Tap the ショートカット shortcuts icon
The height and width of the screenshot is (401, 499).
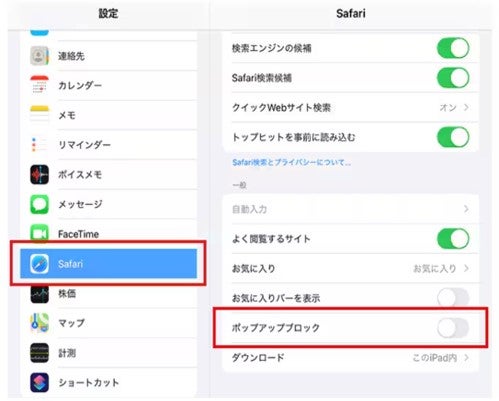pos(39,382)
